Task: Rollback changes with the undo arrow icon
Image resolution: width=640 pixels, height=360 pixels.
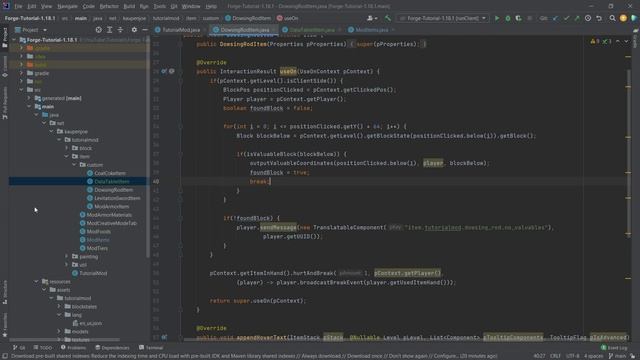Action: (x=599, y=18)
